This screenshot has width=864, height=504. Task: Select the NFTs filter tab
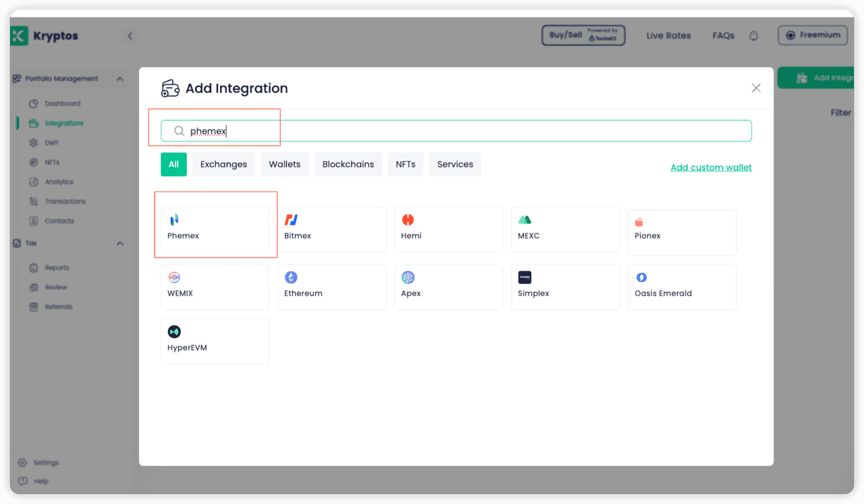(406, 165)
